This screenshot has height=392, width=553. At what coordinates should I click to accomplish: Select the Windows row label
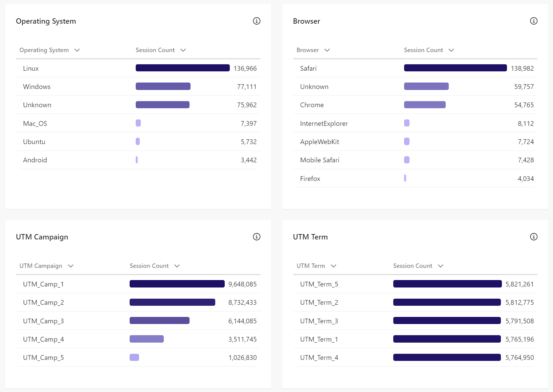tap(37, 87)
